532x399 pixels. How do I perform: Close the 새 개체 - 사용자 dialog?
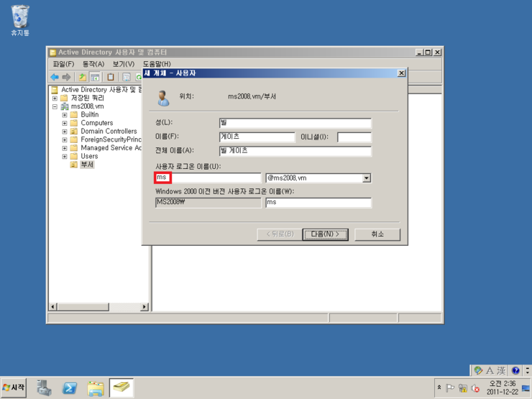click(401, 73)
